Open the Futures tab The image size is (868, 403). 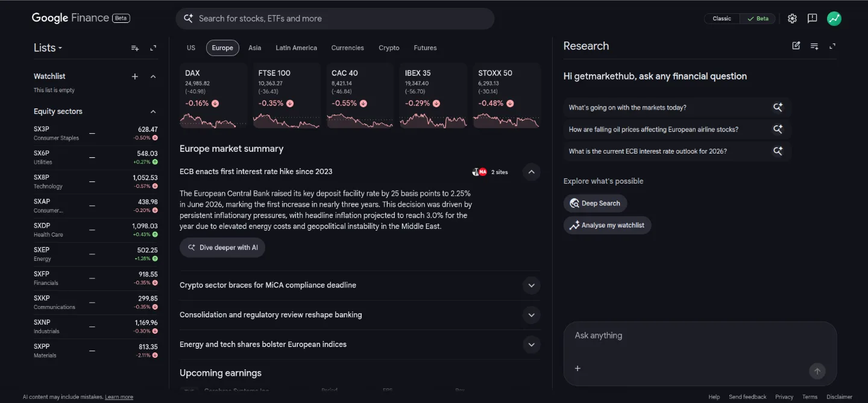(x=425, y=48)
